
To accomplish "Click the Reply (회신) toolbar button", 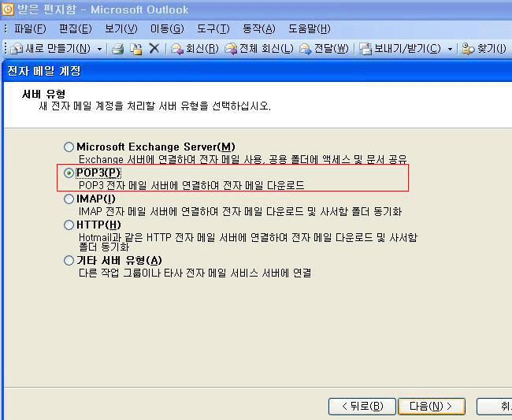I will (195, 49).
